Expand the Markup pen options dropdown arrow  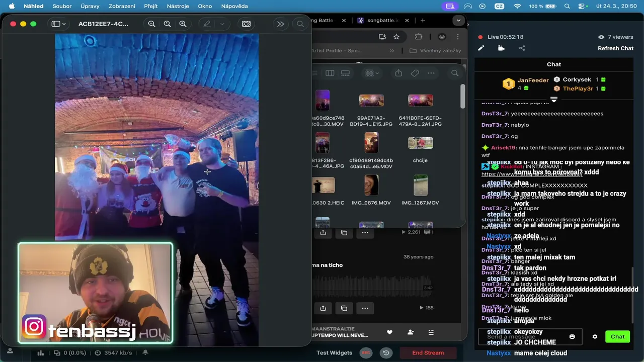click(222, 24)
